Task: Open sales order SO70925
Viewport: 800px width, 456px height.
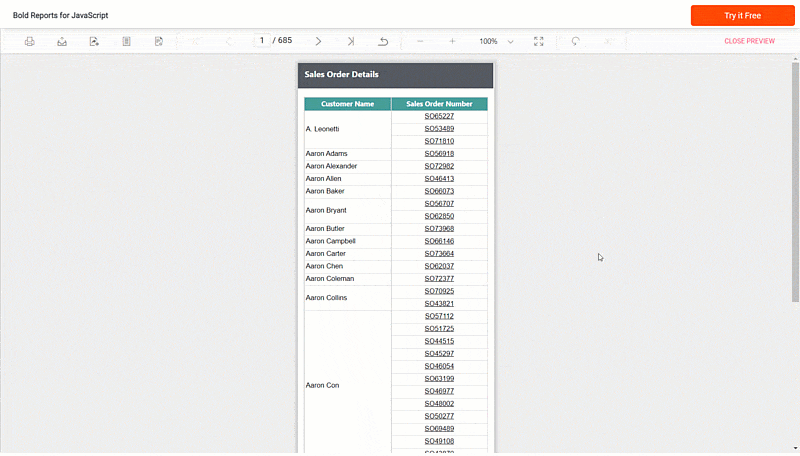Action: coord(439,291)
